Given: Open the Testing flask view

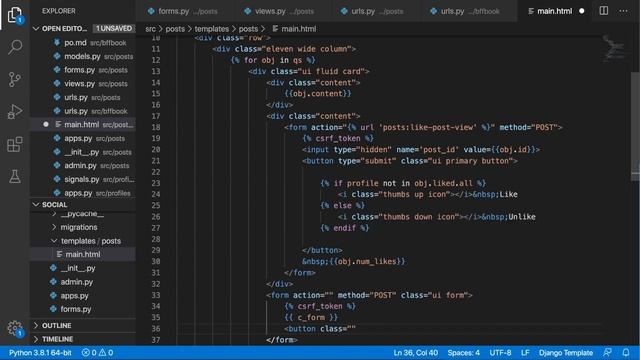Looking at the screenshot, I should (x=15, y=176).
